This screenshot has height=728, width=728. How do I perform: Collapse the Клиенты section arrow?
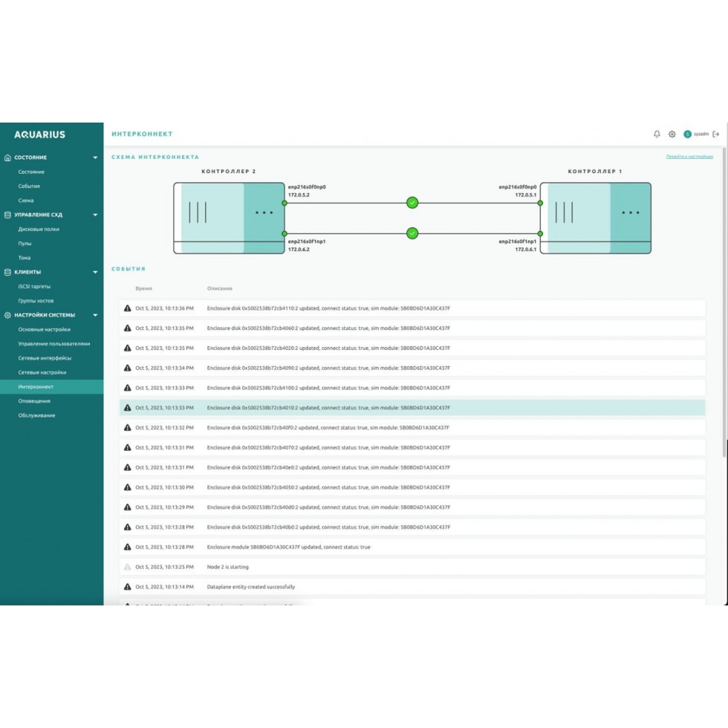tap(95, 272)
